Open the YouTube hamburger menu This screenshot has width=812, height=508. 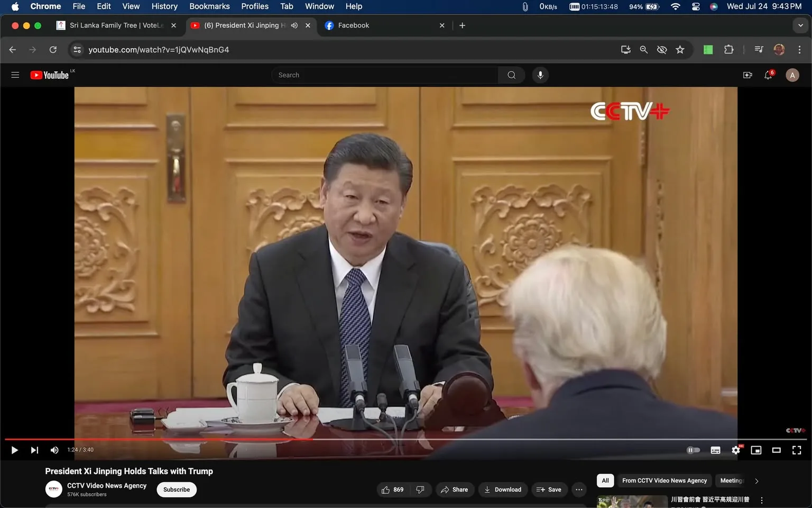click(x=15, y=75)
